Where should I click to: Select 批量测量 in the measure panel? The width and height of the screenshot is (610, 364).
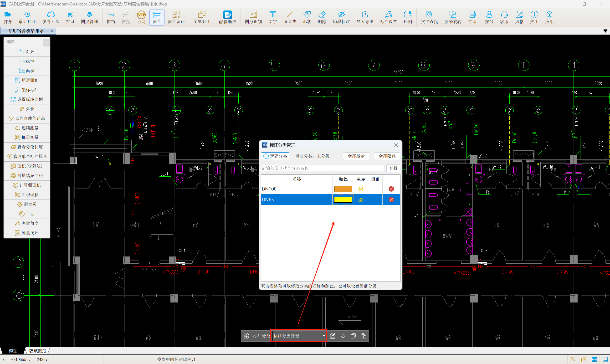point(27,137)
